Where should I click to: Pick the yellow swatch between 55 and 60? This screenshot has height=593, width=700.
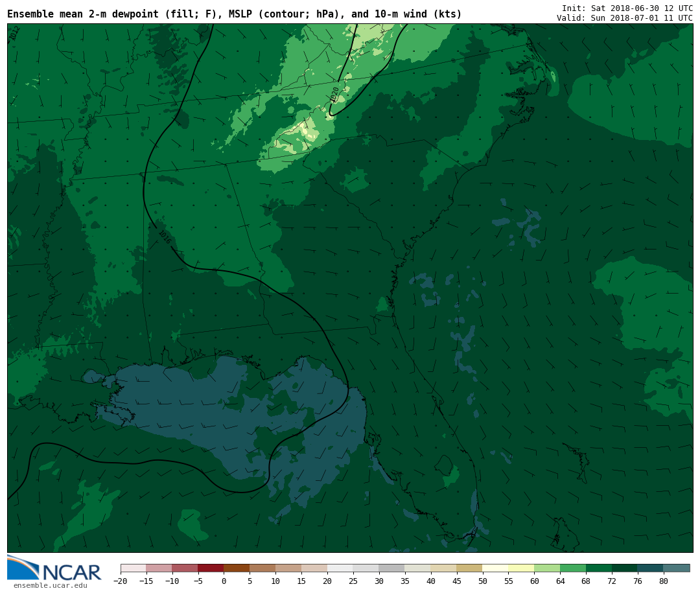click(521, 568)
